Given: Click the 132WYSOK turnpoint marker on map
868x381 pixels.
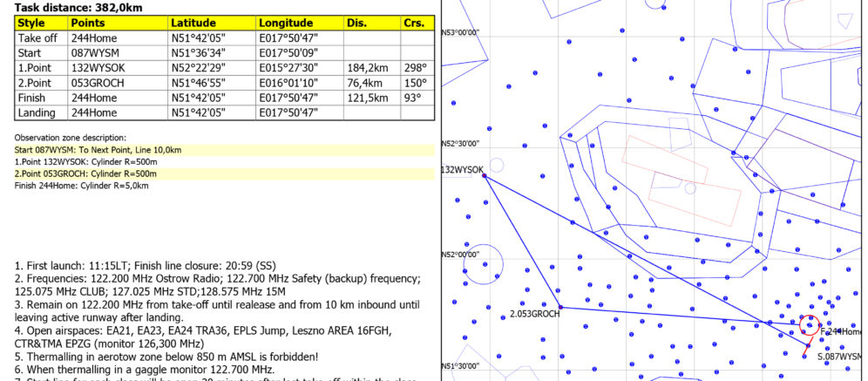Looking at the screenshot, I should pos(484,176).
